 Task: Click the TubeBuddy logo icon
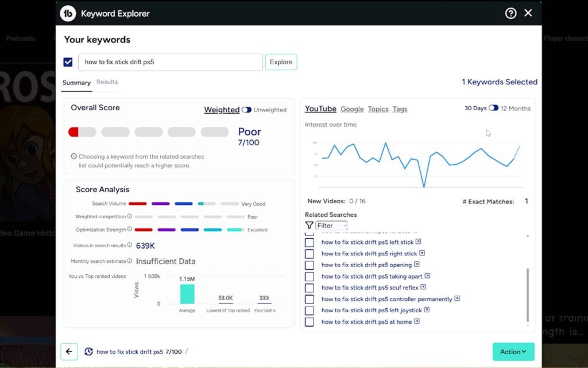68,14
